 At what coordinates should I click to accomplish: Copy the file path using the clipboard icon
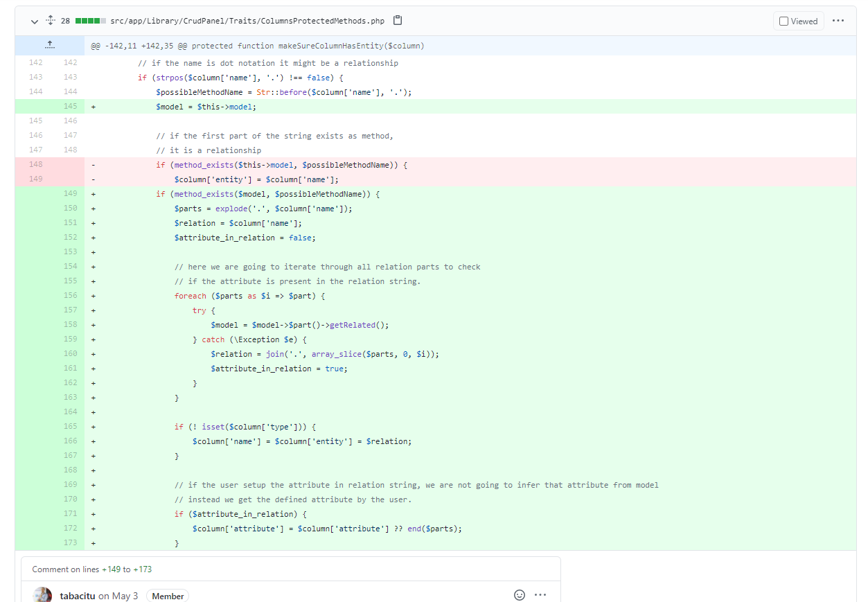[x=397, y=21]
